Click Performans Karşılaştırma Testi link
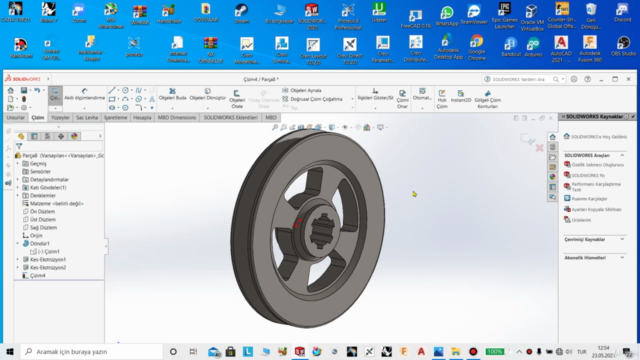 pos(596,187)
